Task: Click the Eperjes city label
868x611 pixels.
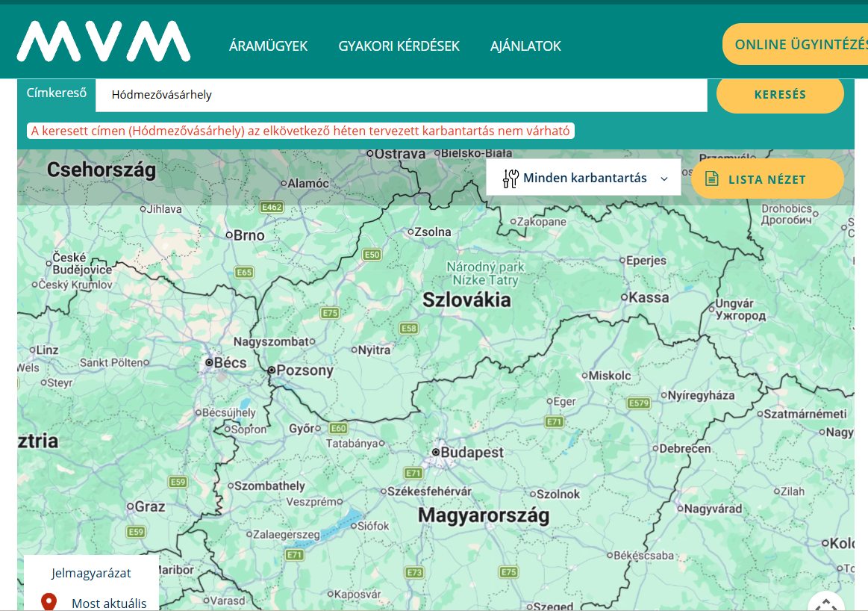Action: click(646, 261)
